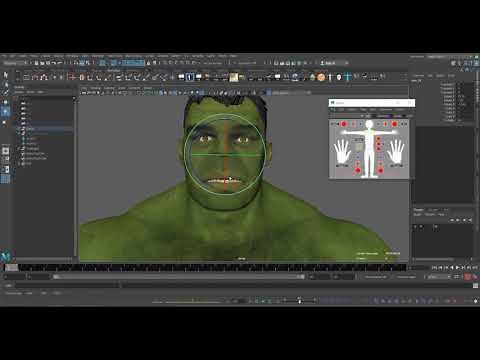Open the menu set dropdown in status line
This screenshot has height=360, width=480.
tap(14, 63)
